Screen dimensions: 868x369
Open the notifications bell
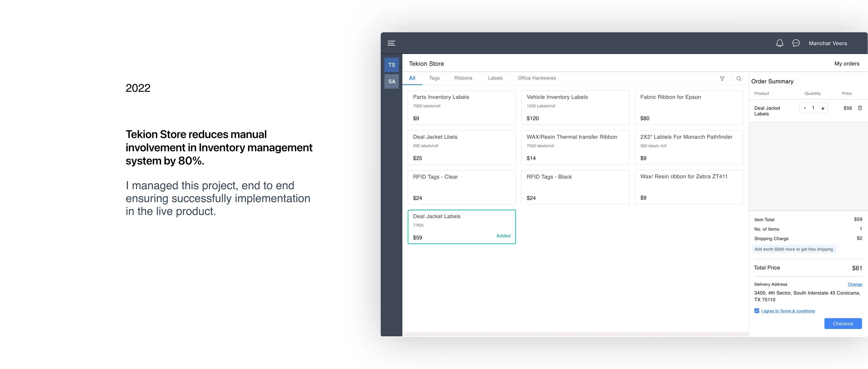click(x=779, y=43)
